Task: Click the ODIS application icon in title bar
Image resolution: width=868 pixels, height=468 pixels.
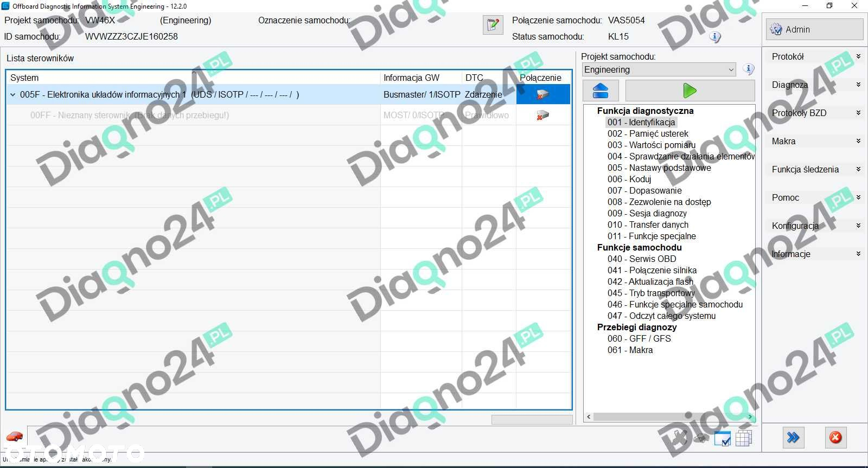Action: tap(6, 6)
